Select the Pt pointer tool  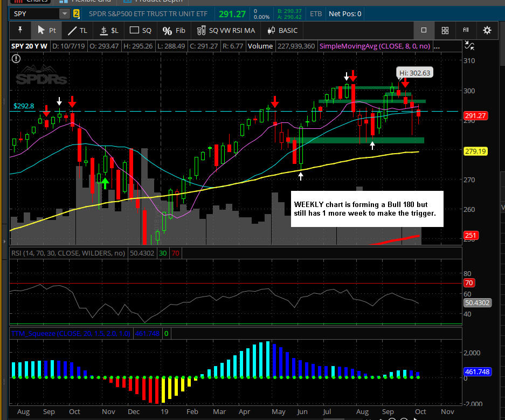46,31
